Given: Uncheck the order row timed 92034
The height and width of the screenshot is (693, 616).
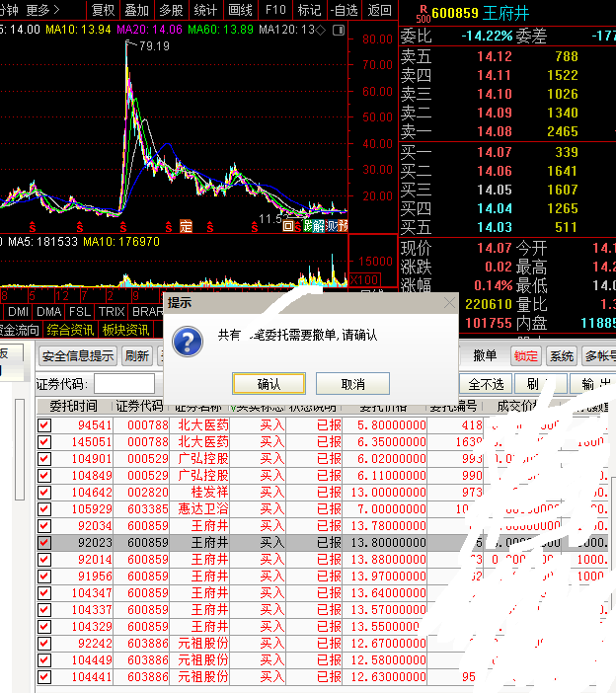Looking at the screenshot, I should (x=44, y=526).
